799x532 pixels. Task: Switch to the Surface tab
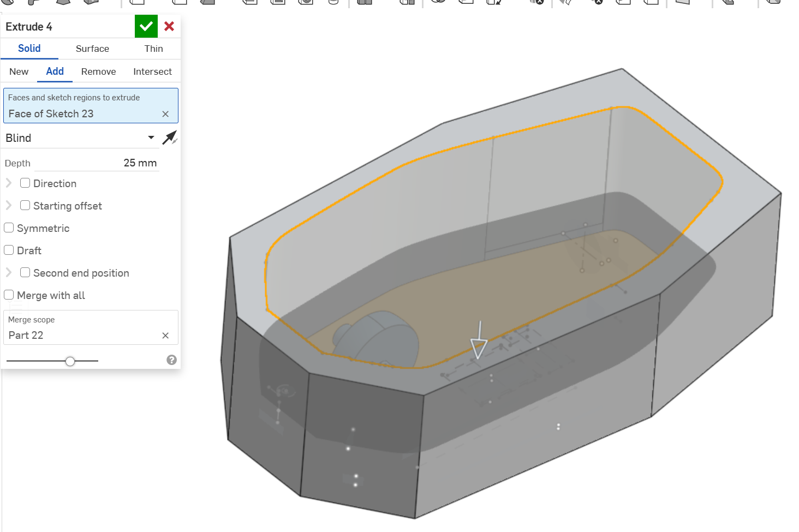pos(92,49)
